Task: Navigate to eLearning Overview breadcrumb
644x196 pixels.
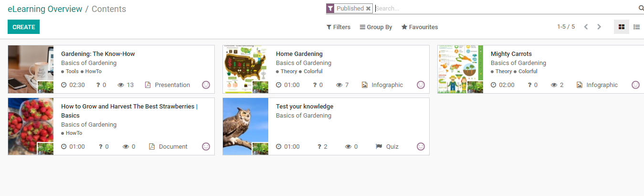Action: coord(45,9)
